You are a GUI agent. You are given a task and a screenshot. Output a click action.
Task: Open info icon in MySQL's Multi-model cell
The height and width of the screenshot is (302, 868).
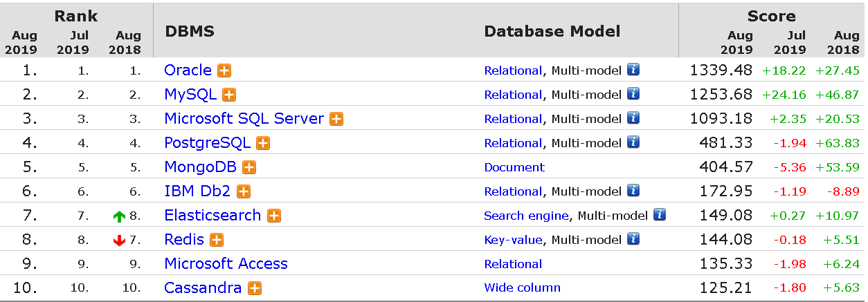[x=633, y=94]
